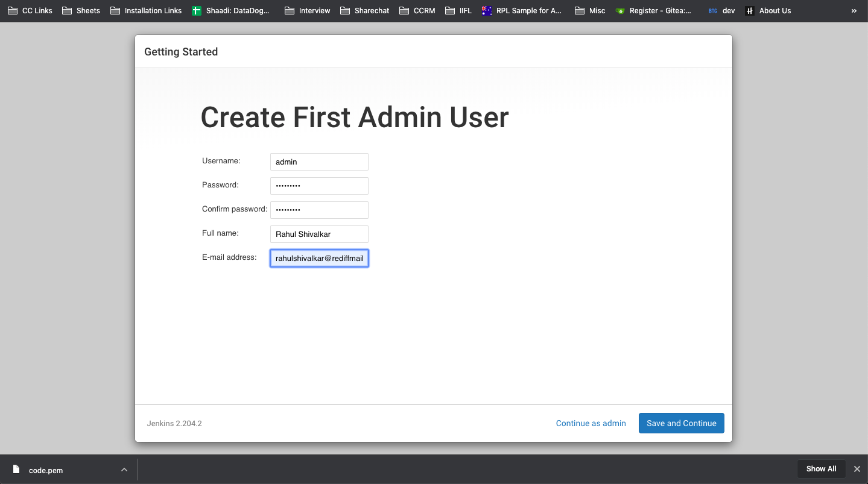Open the Interview bookmarks folder
This screenshot has width=868, height=484.
click(x=307, y=10)
